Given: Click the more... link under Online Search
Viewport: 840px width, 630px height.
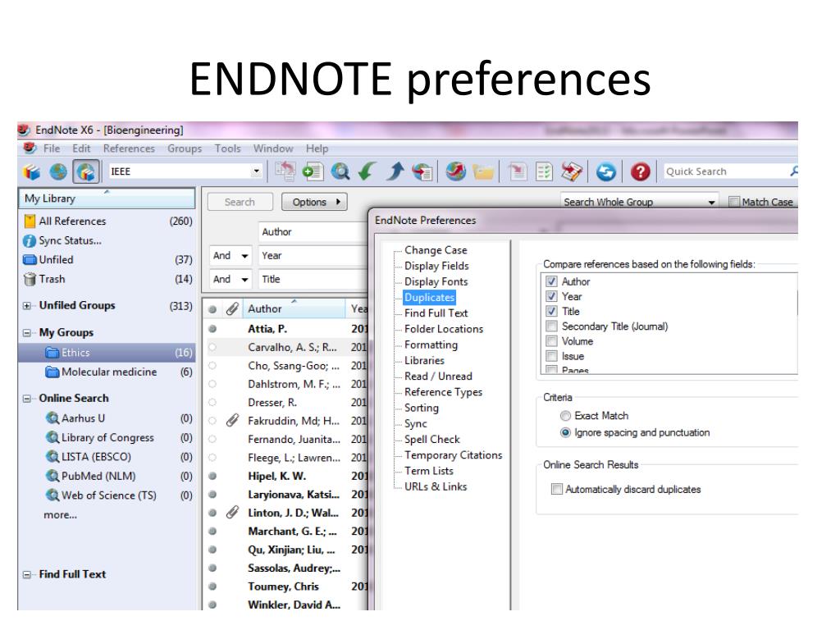Looking at the screenshot, I should point(61,515).
